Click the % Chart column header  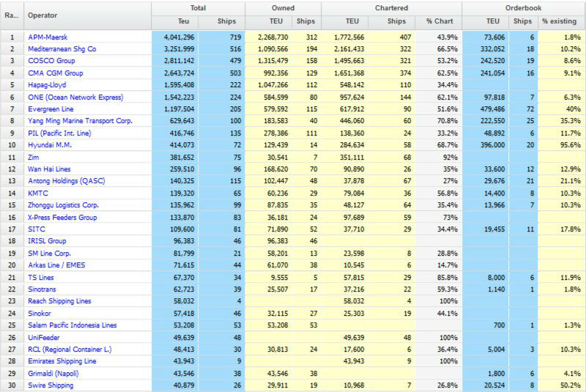pos(440,21)
